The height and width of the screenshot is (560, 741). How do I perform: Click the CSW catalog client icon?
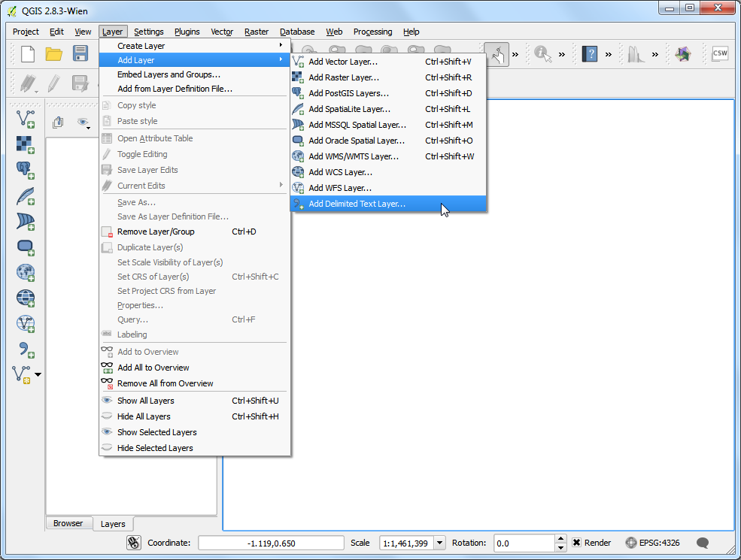coord(720,53)
